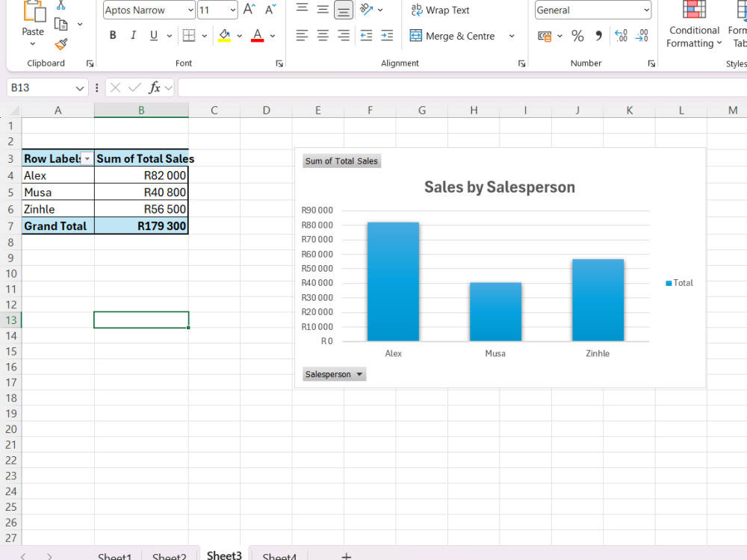Increase decimal places
747x560 pixels.
pos(622,36)
